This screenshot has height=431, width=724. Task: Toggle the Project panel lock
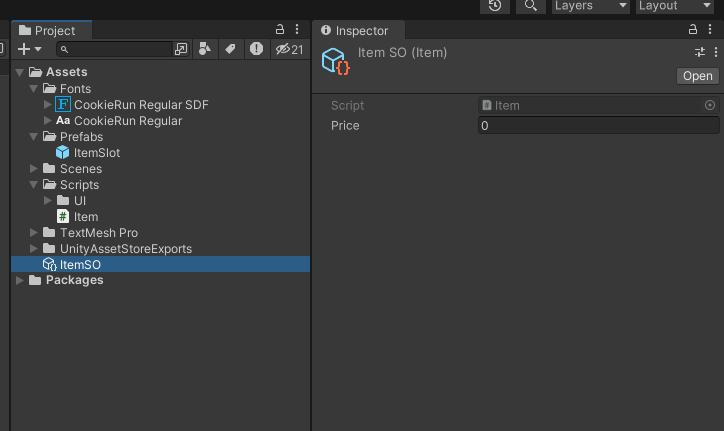pos(280,30)
